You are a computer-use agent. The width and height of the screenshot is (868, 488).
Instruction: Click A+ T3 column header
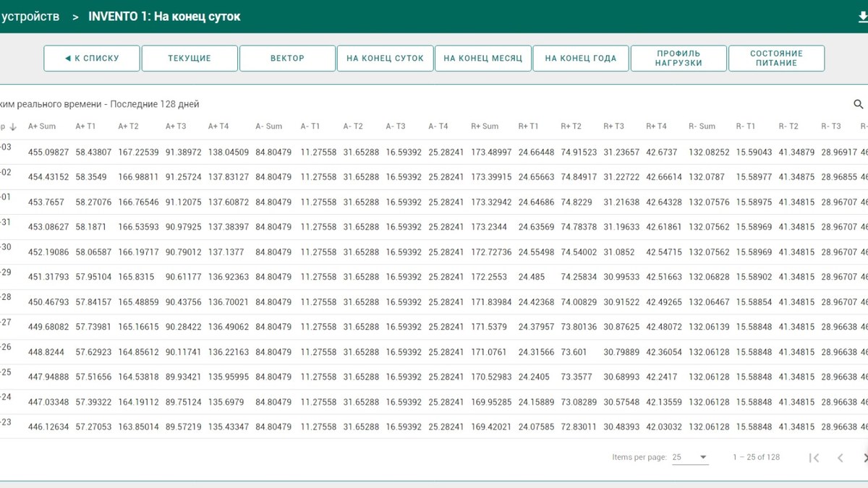[x=176, y=127]
